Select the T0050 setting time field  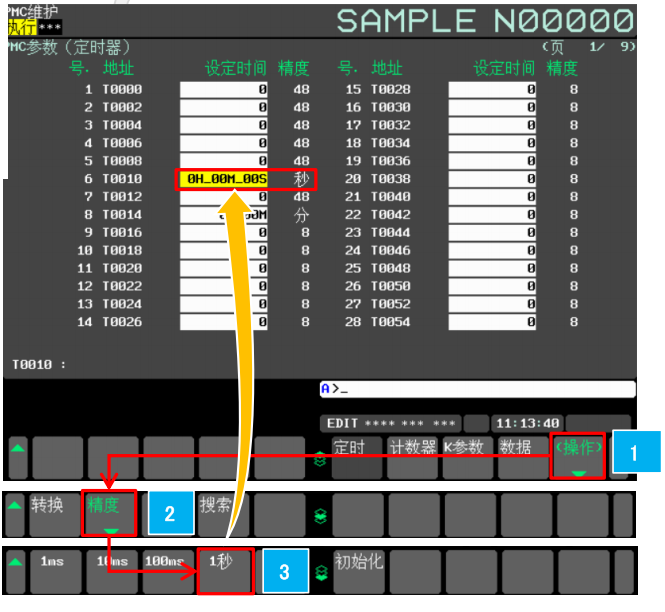point(492,286)
